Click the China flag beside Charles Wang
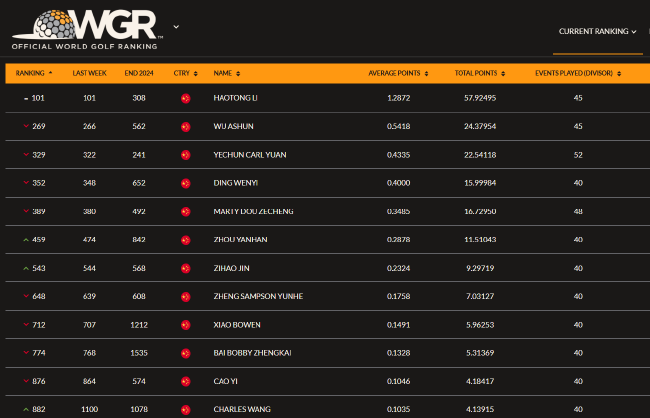This screenshot has height=418, width=650. pos(186,410)
